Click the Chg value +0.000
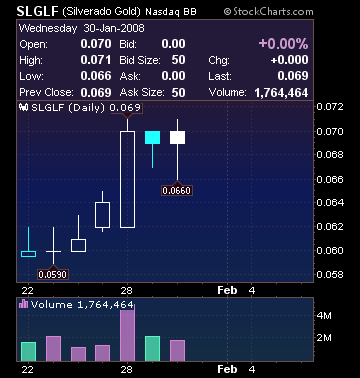Screen dimensions: 360x378 (x=289, y=60)
